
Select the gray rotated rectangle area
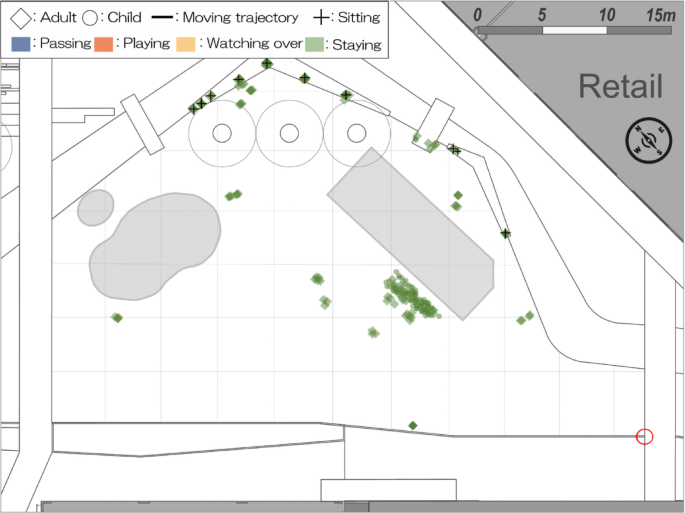[410, 233]
